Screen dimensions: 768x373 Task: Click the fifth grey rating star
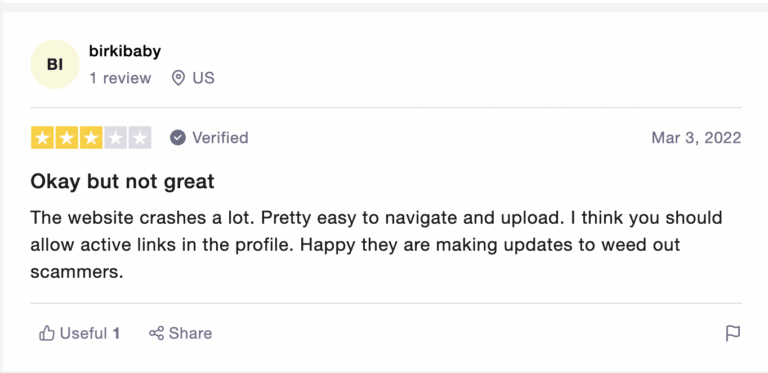pyautogui.click(x=140, y=138)
